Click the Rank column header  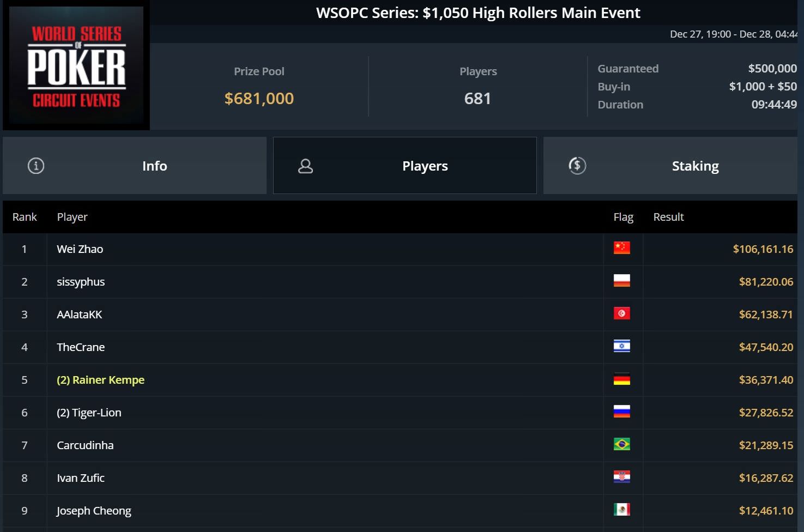pyautogui.click(x=25, y=217)
